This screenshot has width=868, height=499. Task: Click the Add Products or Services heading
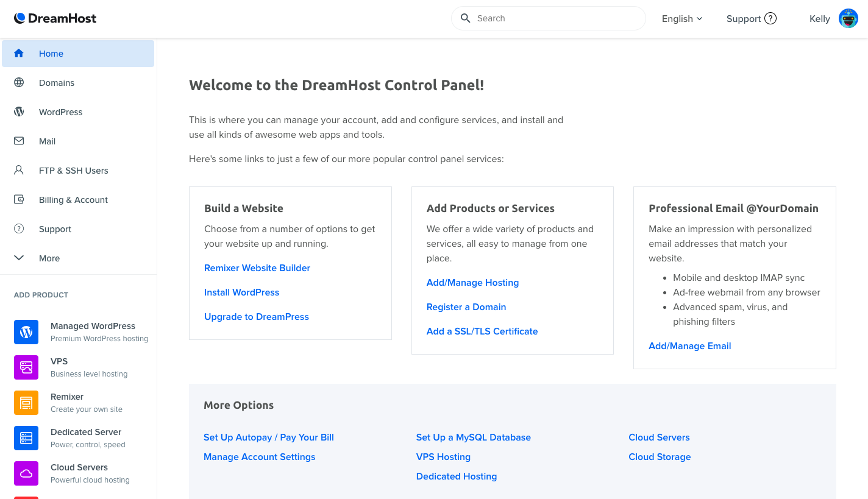click(491, 208)
